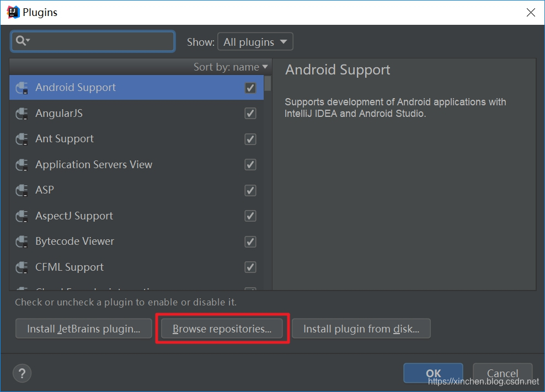Open help with the question mark icon

coord(22,373)
